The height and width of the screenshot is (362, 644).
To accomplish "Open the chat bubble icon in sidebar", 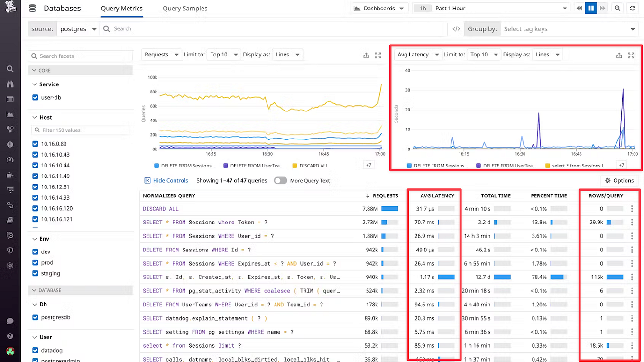I will tap(10, 321).
